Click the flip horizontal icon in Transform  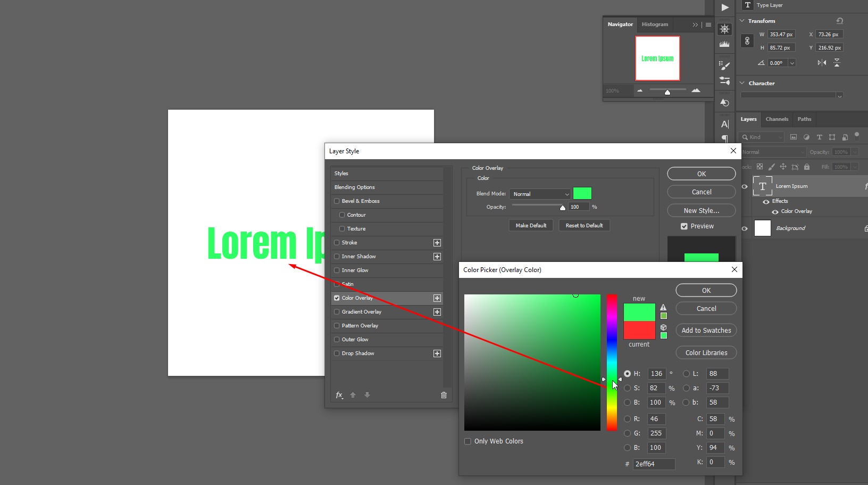(x=822, y=63)
